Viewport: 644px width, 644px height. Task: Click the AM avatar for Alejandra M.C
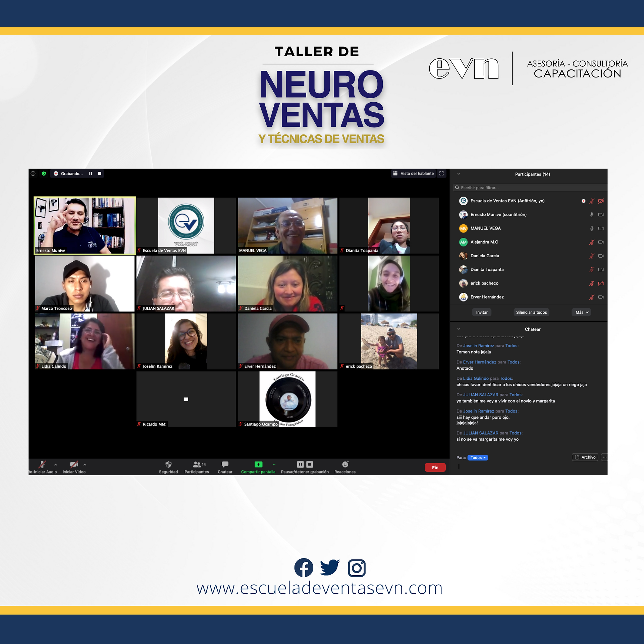point(463,242)
